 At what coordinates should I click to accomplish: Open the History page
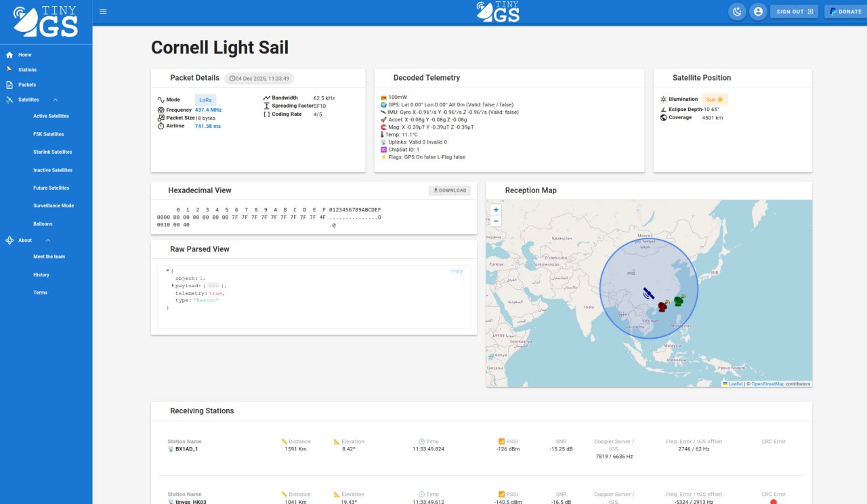tap(41, 275)
